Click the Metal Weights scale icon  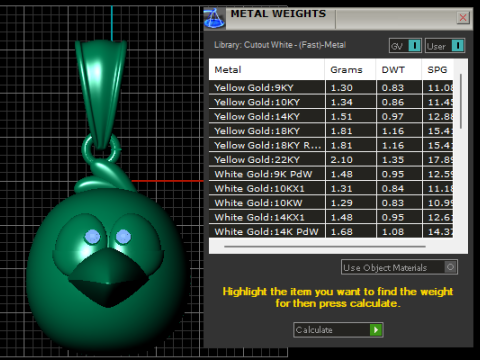point(214,18)
